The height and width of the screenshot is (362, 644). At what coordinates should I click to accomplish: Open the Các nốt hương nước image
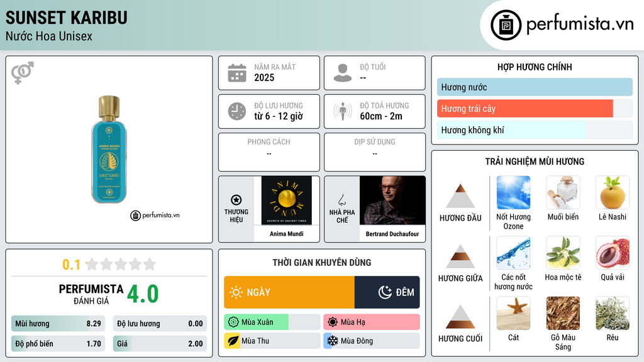[x=513, y=253]
